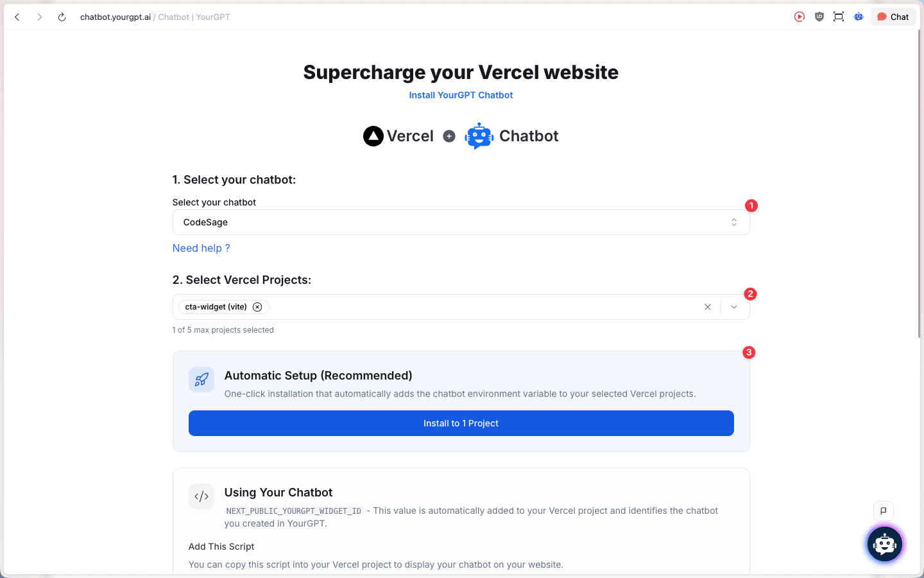The image size is (924, 578).
Task: Open the floating chatbot widget bubble
Action: pos(885,544)
